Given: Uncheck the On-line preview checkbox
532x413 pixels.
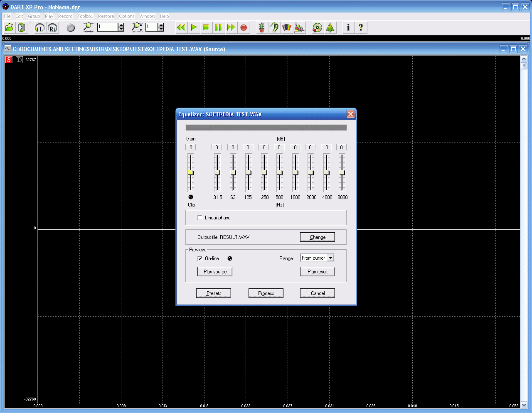Looking at the screenshot, I should coord(200,258).
